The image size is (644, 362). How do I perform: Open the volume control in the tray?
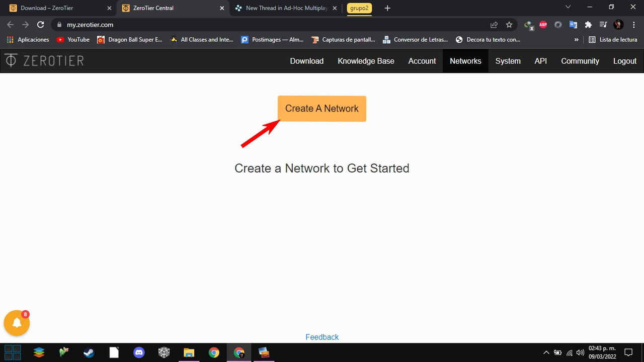(580, 352)
